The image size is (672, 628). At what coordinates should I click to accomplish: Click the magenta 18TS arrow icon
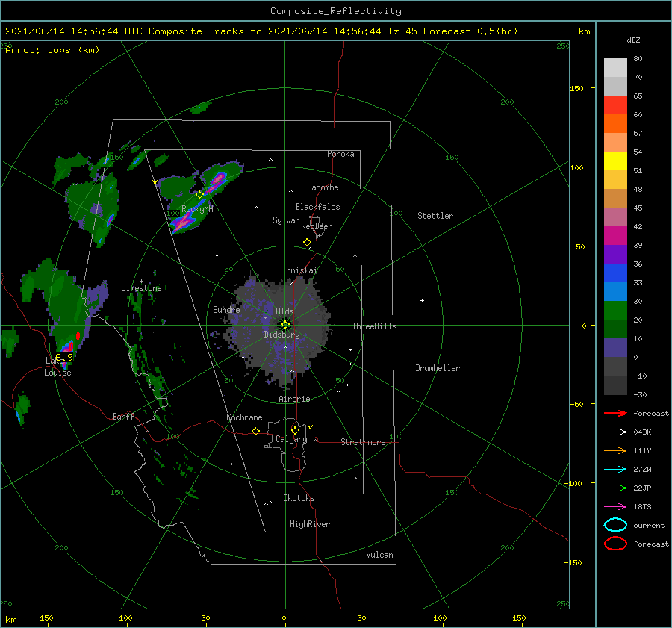point(615,507)
